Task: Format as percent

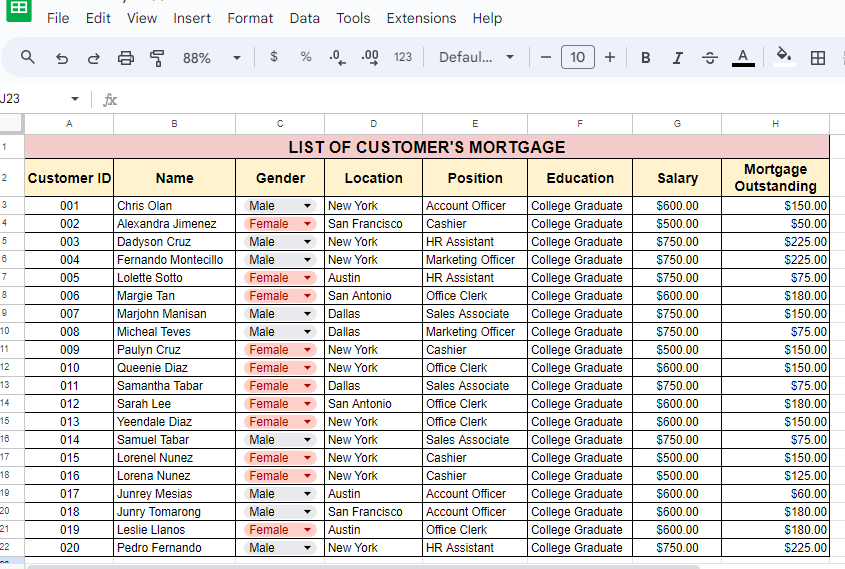Action: 306,57
